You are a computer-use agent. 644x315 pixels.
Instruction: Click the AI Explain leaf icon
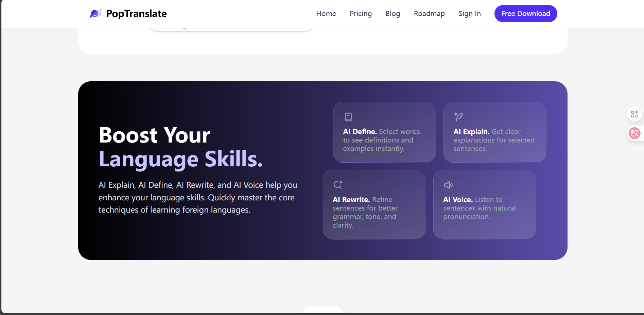click(x=458, y=117)
